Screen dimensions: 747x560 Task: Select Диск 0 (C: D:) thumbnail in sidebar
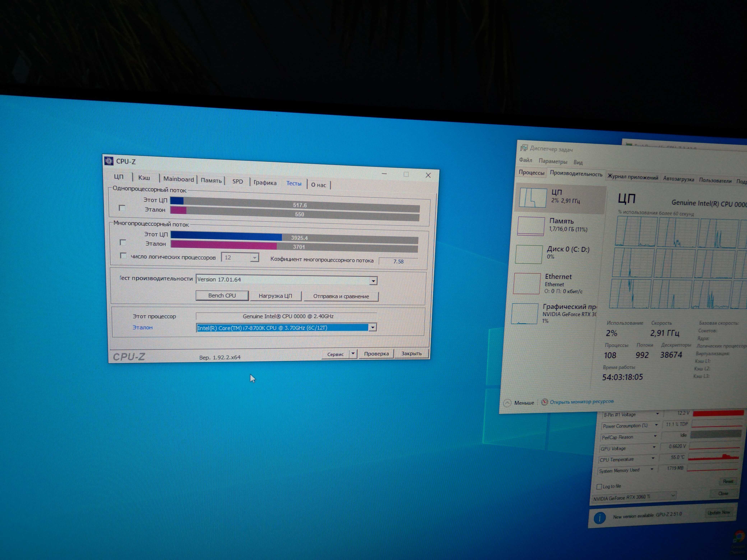529,254
